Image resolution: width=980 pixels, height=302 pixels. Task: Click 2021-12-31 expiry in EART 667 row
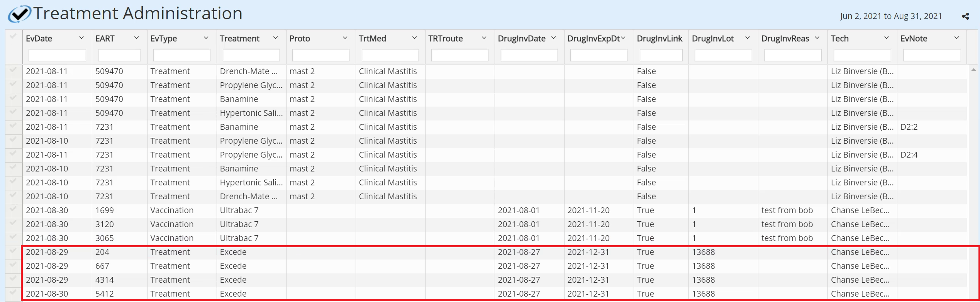[588, 266]
